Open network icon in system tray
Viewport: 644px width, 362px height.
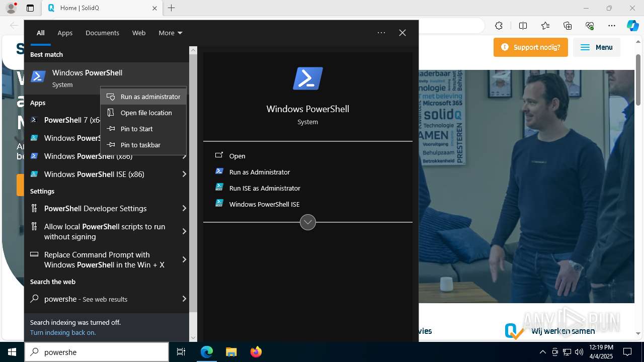point(567,352)
